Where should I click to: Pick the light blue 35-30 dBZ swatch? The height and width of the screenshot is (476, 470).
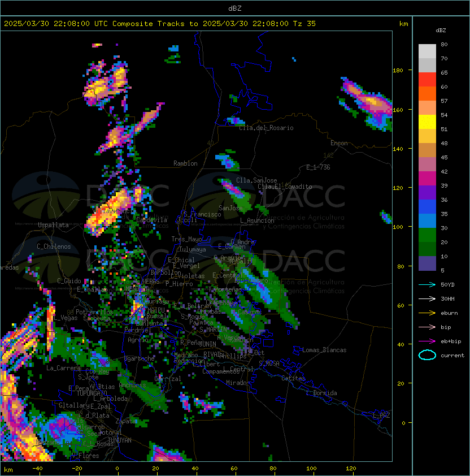point(427,221)
